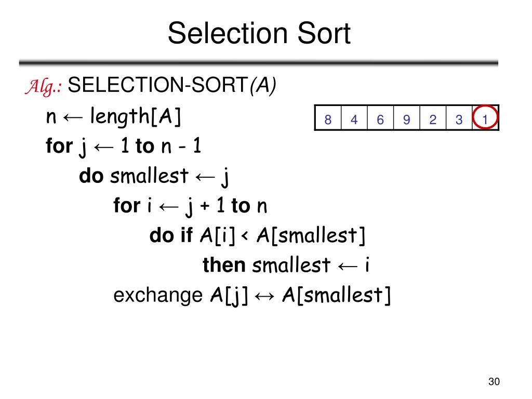The width and height of the screenshot is (532, 399).
Task: Click the red-circled cell containing 1
Action: [x=485, y=118]
